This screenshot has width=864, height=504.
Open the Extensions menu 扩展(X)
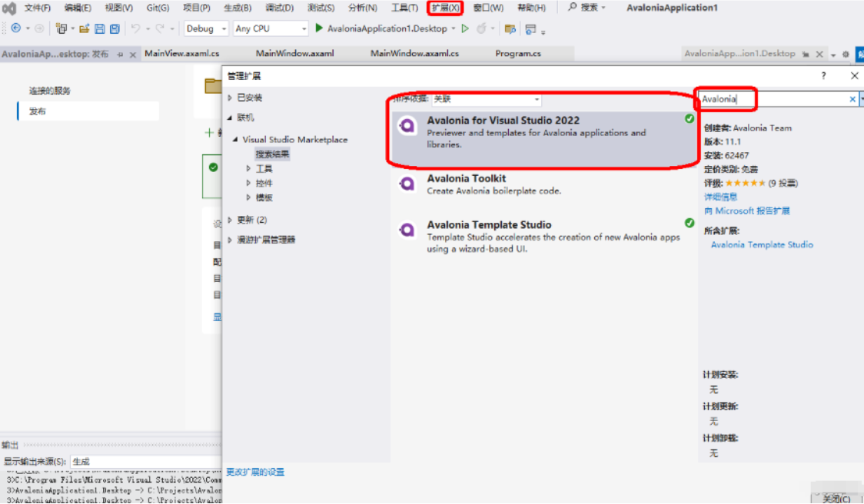pos(445,8)
